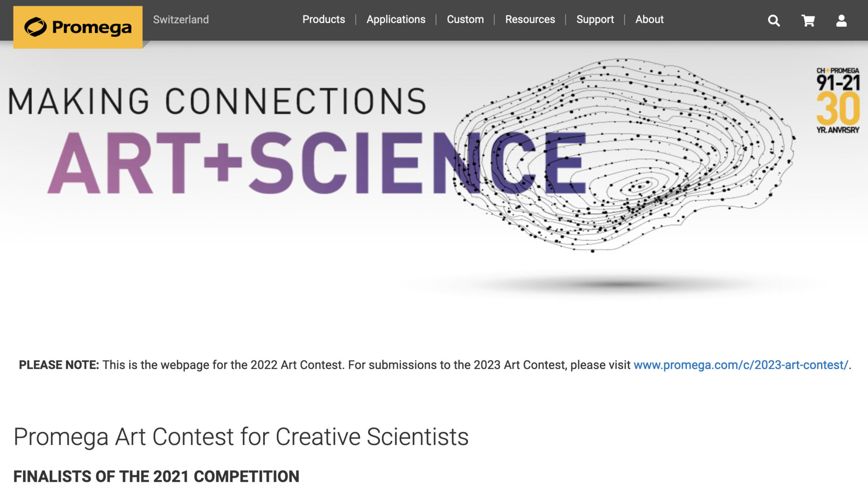Expand the About menu
Screen dimensions: 868x488
tap(649, 19)
